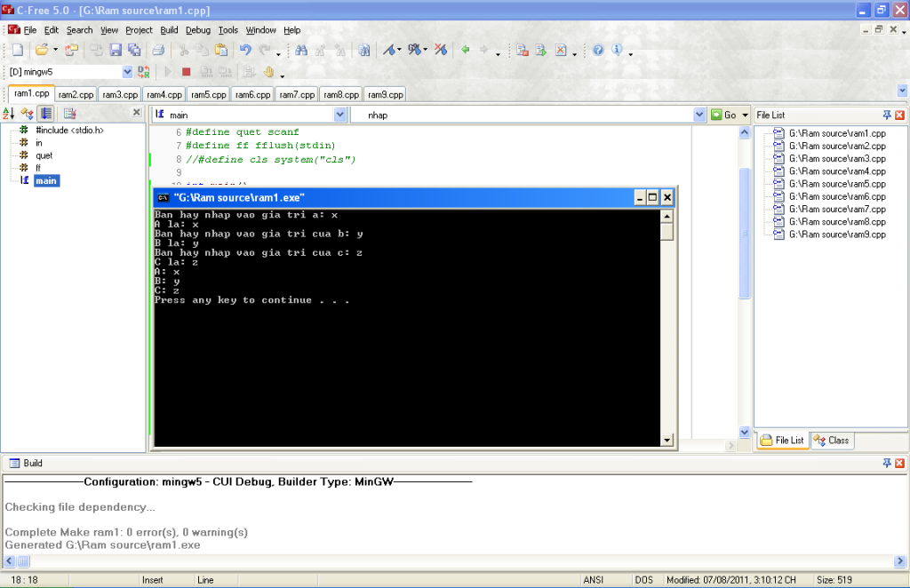Click the info balloon icon

coord(617,50)
